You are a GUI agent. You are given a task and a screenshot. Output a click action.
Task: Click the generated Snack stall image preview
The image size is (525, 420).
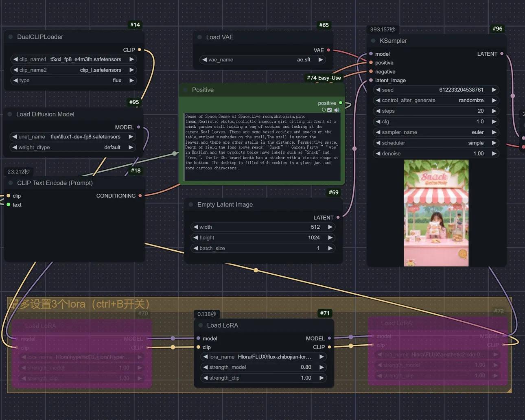point(436,213)
